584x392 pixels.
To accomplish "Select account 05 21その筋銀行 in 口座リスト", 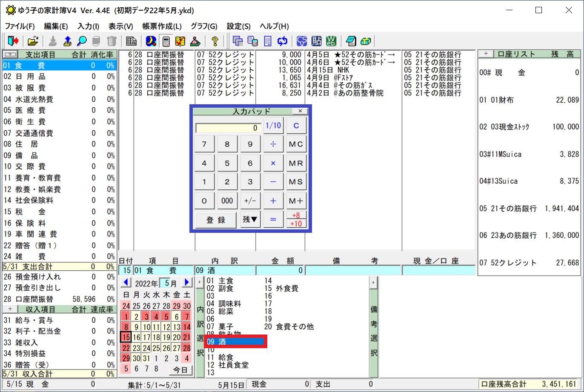I will tap(529, 209).
